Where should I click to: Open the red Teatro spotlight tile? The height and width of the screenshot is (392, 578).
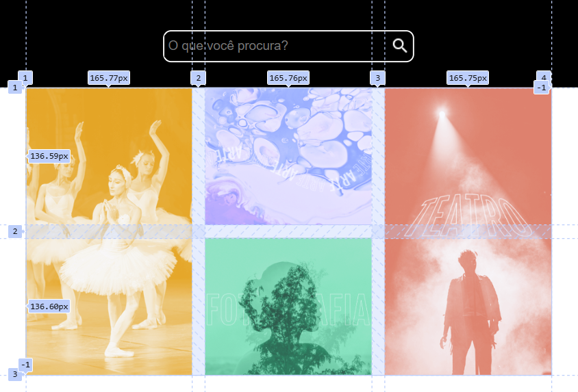[x=468, y=231]
